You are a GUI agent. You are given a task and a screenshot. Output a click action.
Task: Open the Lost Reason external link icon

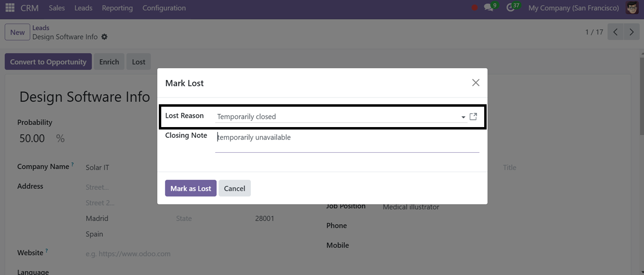[474, 116]
